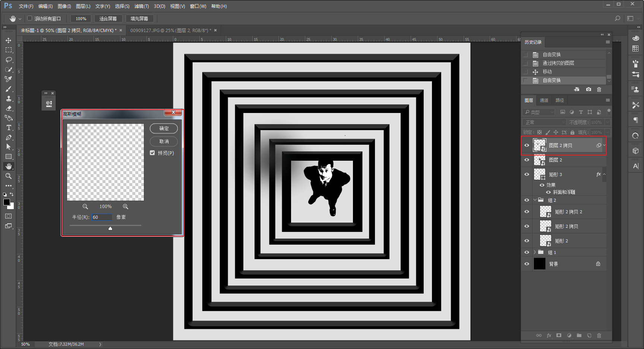Select the Brush tool
This screenshot has height=349, width=644.
(x=9, y=89)
